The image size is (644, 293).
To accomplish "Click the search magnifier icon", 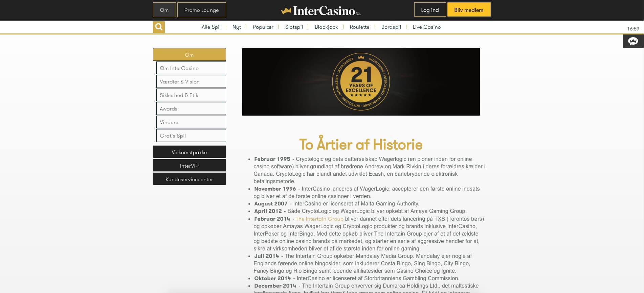I will pyautogui.click(x=159, y=27).
